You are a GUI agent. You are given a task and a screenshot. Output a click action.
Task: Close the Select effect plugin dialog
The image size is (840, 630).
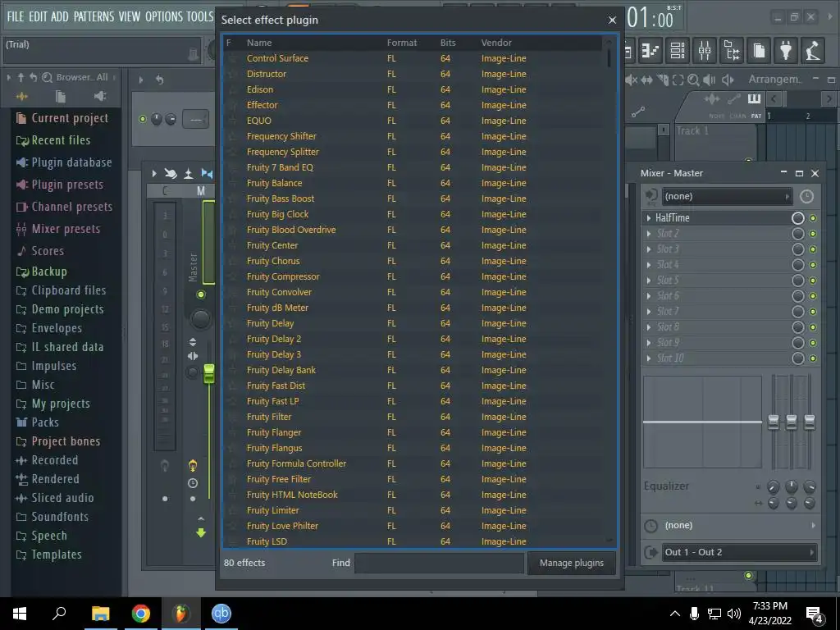(x=612, y=21)
